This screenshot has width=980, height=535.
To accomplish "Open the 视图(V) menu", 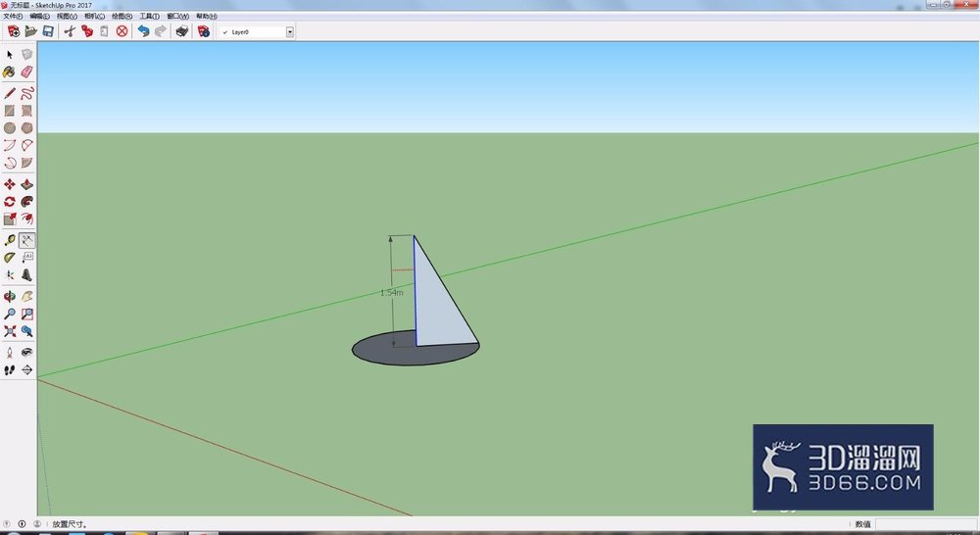I will (67, 17).
